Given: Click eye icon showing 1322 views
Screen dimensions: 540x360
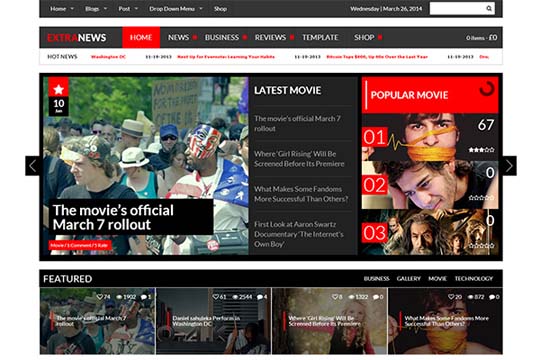Looking at the screenshot, I should tap(351, 297).
